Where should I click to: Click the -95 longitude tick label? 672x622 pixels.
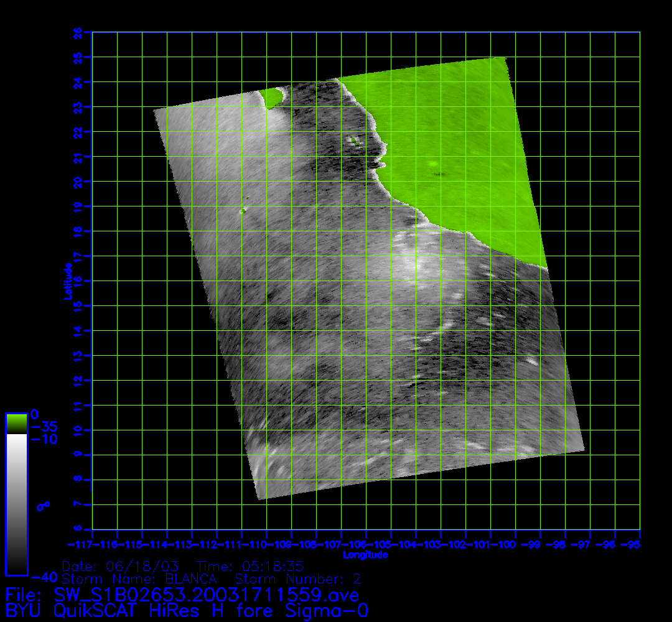tap(633, 545)
